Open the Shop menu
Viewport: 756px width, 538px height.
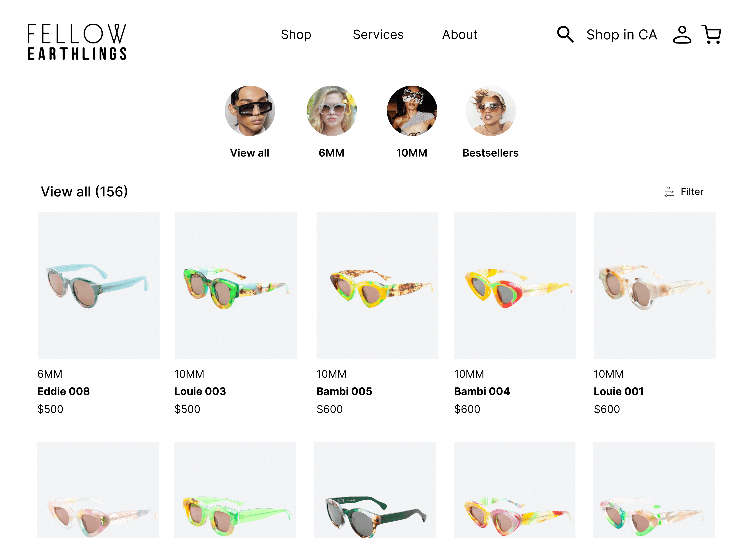click(x=296, y=35)
